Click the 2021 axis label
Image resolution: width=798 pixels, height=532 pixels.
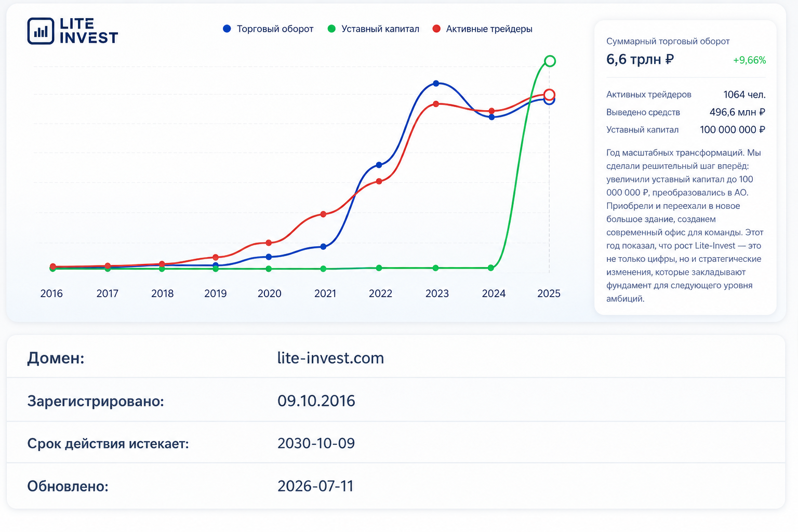coord(325,294)
